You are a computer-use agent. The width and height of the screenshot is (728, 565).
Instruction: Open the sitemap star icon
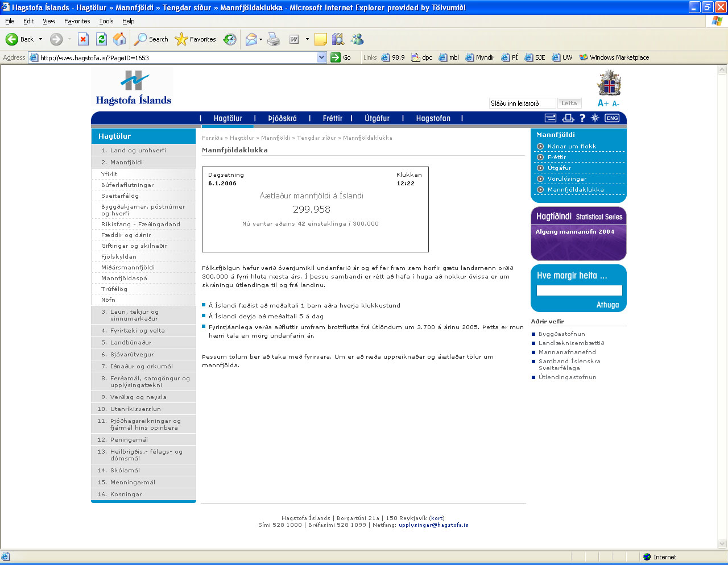click(595, 118)
